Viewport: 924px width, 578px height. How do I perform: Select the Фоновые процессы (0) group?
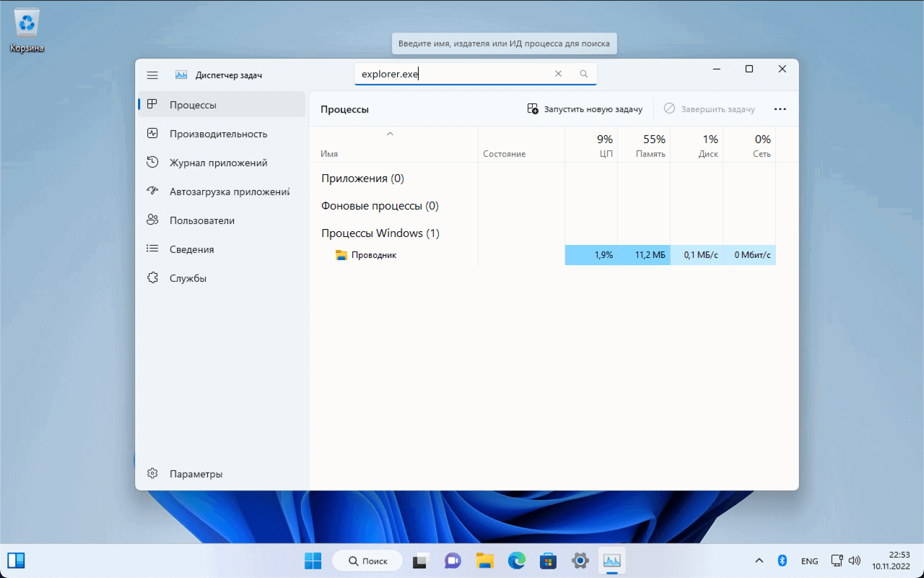[380, 206]
